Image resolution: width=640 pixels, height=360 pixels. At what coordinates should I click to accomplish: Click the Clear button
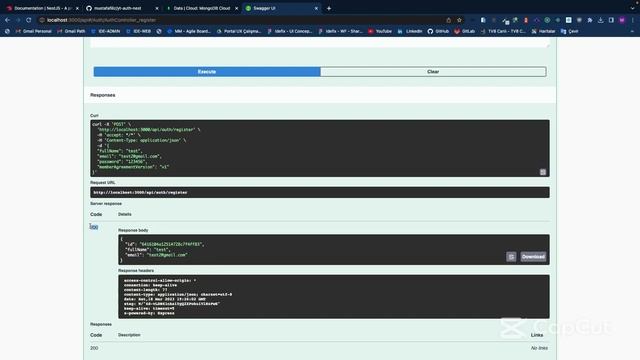(x=433, y=71)
